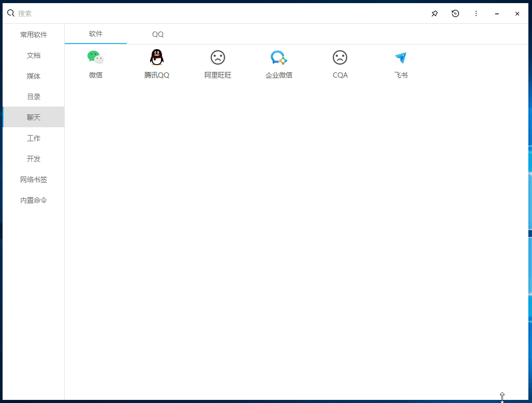532x403 pixels.
Task: Launch the WeChat (微信) app icon
Action: tap(95, 57)
